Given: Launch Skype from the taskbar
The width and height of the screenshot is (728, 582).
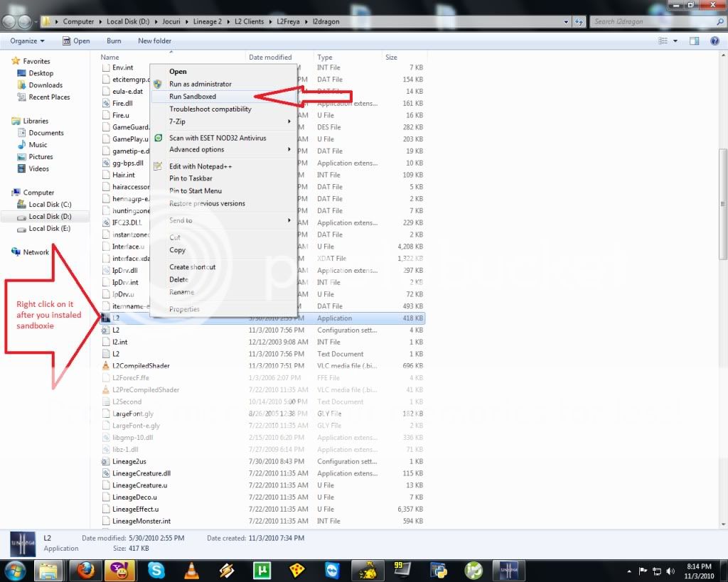Looking at the screenshot, I should coord(156,570).
